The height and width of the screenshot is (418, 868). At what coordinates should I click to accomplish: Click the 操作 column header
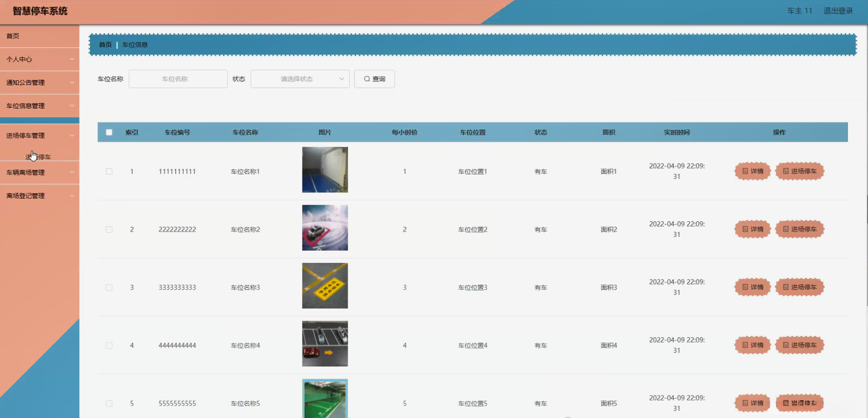pos(779,132)
